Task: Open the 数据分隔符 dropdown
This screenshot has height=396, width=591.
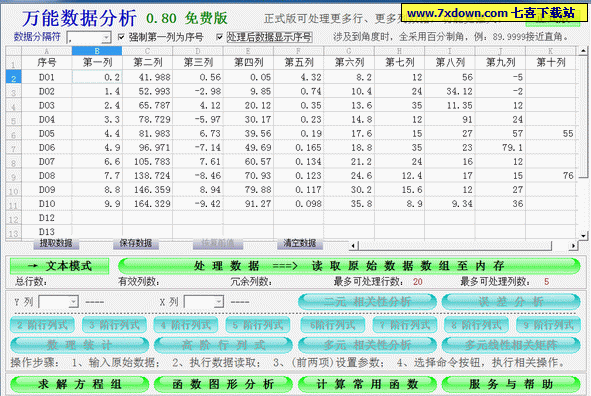Action: (107, 37)
